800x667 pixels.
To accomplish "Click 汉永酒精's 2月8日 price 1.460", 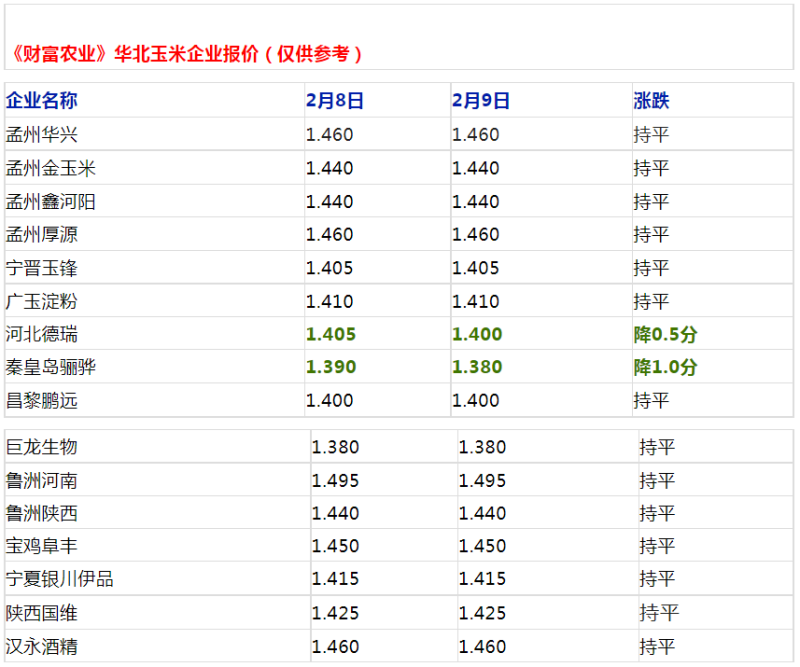I will tap(336, 647).
